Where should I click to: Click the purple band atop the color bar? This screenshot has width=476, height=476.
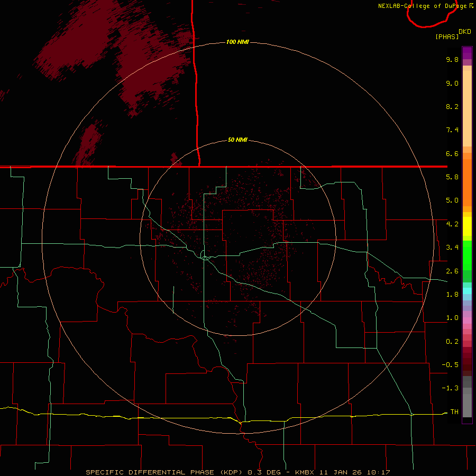click(x=467, y=53)
